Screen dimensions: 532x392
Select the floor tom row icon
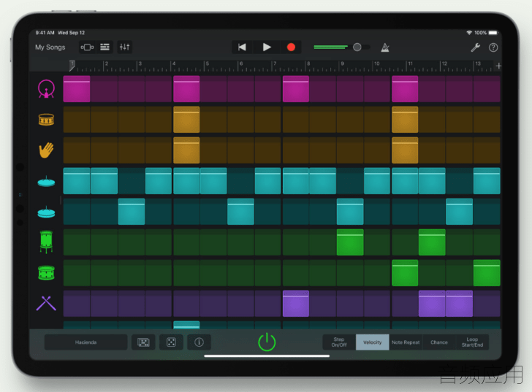click(46, 242)
